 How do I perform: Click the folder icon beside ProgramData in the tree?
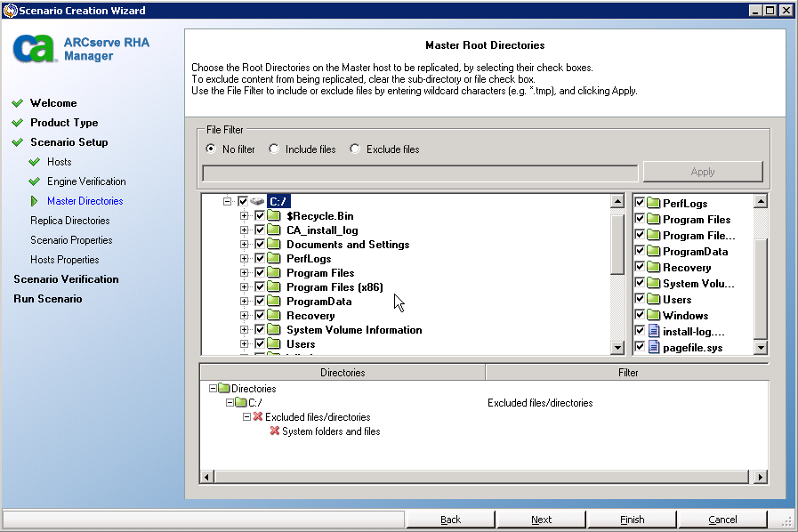click(x=273, y=301)
